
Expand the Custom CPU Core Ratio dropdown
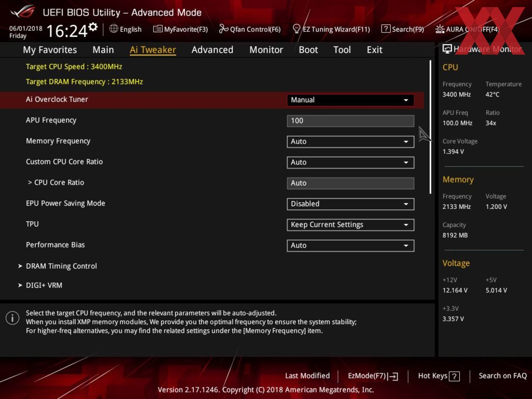[x=350, y=162]
